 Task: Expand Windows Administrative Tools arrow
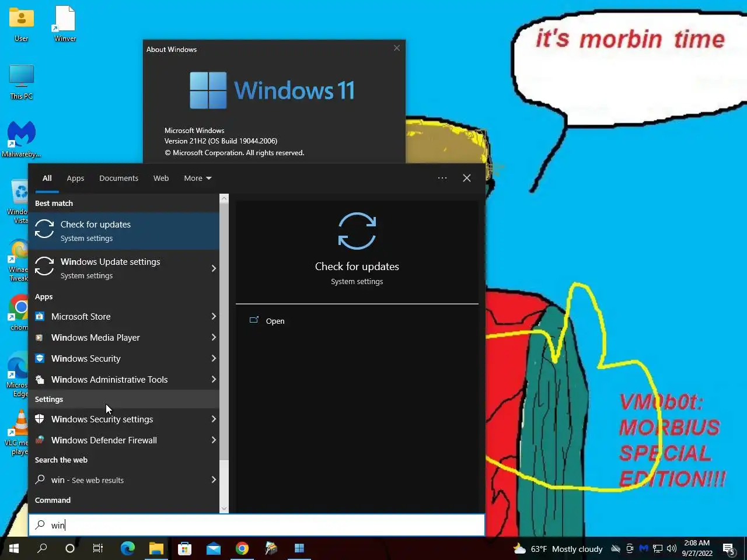[x=214, y=379]
